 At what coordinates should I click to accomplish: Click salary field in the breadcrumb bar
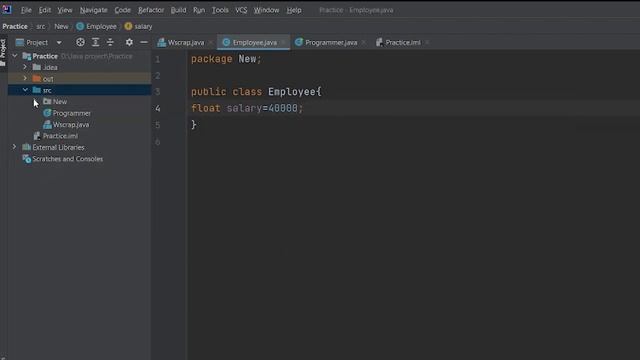click(138, 27)
